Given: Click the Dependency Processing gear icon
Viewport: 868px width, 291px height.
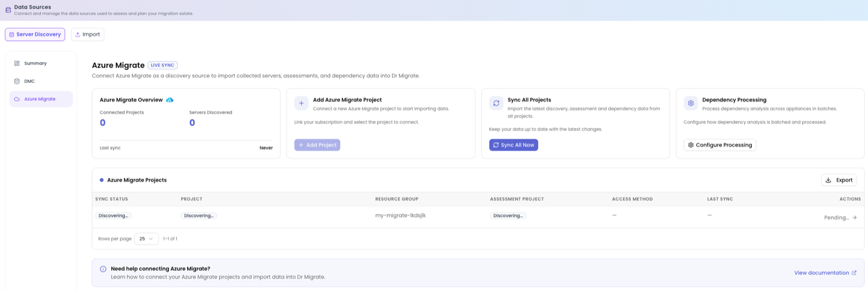Looking at the screenshot, I should pos(691,103).
